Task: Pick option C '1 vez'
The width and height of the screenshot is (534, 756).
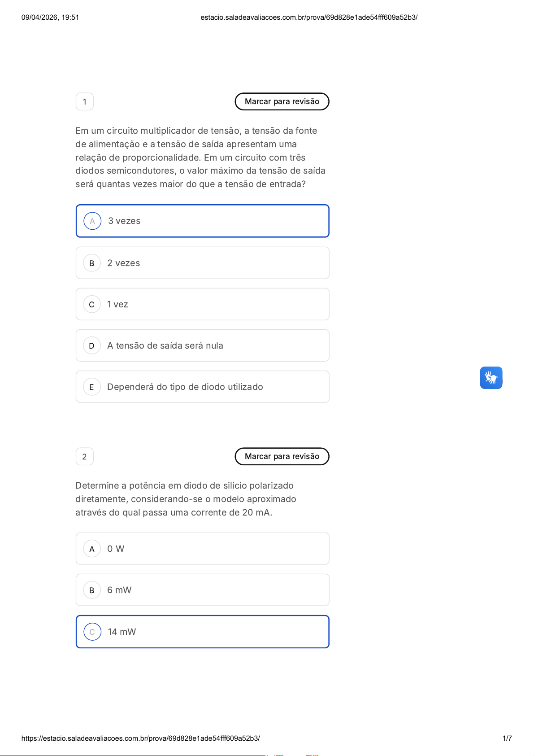Action: coord(202,304)
